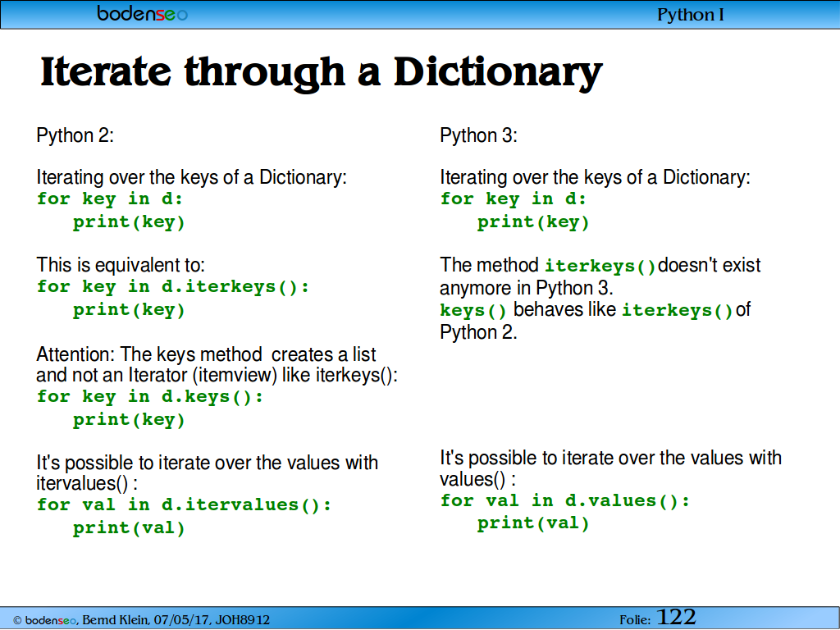Click the "This is equivalent to:" line

(121, 265)
